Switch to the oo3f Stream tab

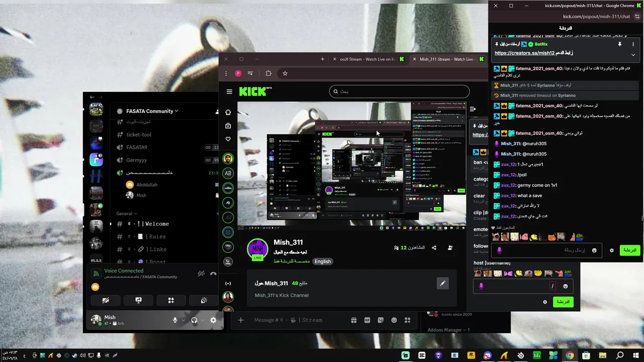tap(367, 59)
